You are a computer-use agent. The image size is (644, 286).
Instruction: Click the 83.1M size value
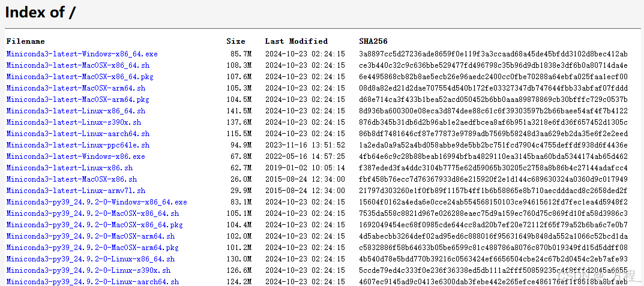[241, 202]
